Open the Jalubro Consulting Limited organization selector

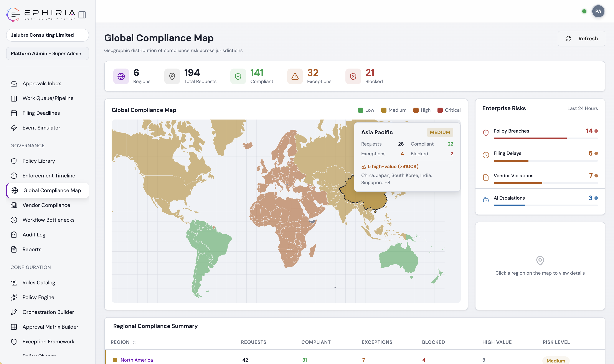tap(47, 35)
